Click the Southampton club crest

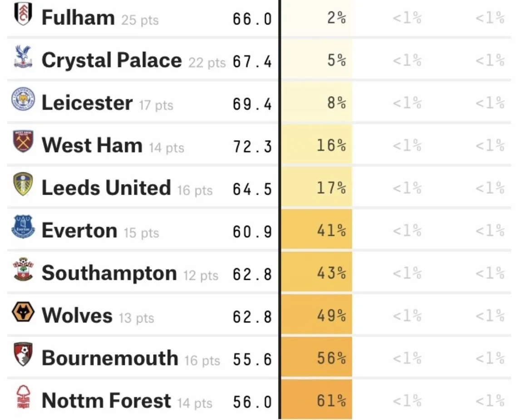23,270
